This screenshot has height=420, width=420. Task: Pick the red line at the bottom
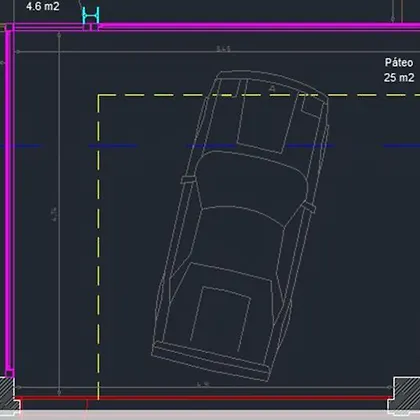click(x=203, y=398)
